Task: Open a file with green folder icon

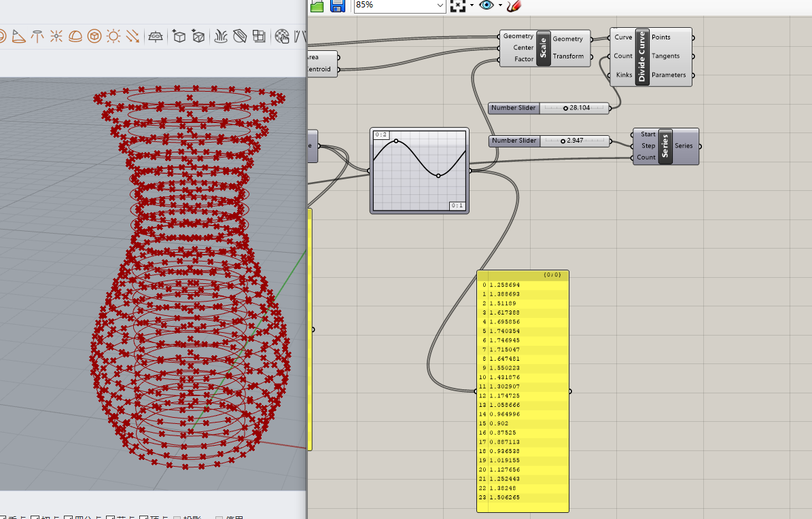Action: pos(317,5)
